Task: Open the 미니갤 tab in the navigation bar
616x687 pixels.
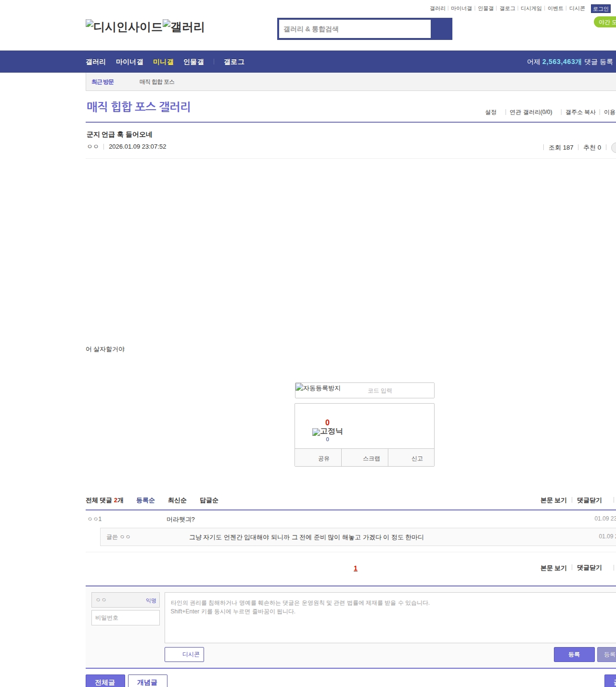Action: (x=163, y=62)
